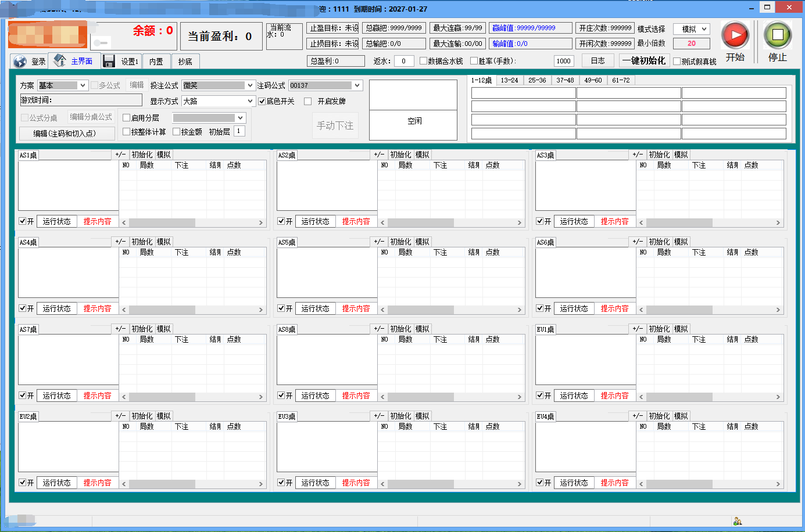The image size is (805, 532).
Task: Click the 日志 log button
Action: point(598,61)
